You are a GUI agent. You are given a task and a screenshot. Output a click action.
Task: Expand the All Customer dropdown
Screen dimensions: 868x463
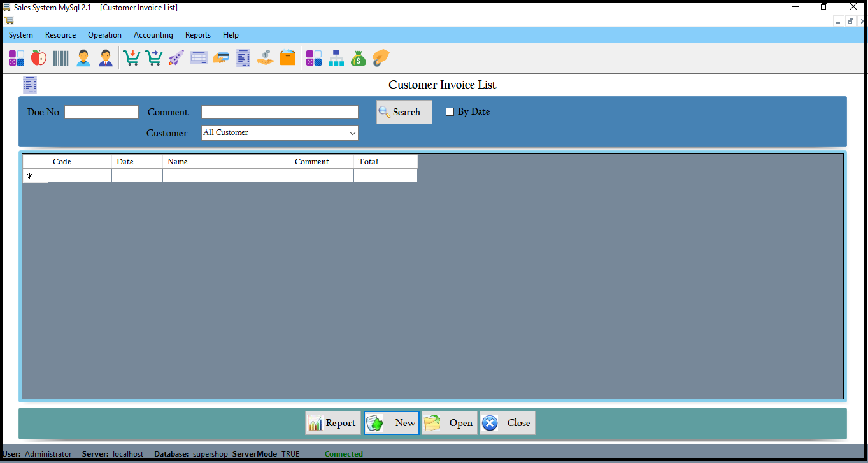pos(352,133)
